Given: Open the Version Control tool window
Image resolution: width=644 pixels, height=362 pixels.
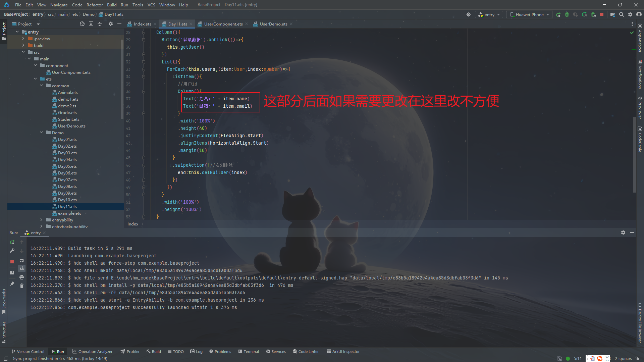Looking at the screenshot, I should tap(28, 351).
